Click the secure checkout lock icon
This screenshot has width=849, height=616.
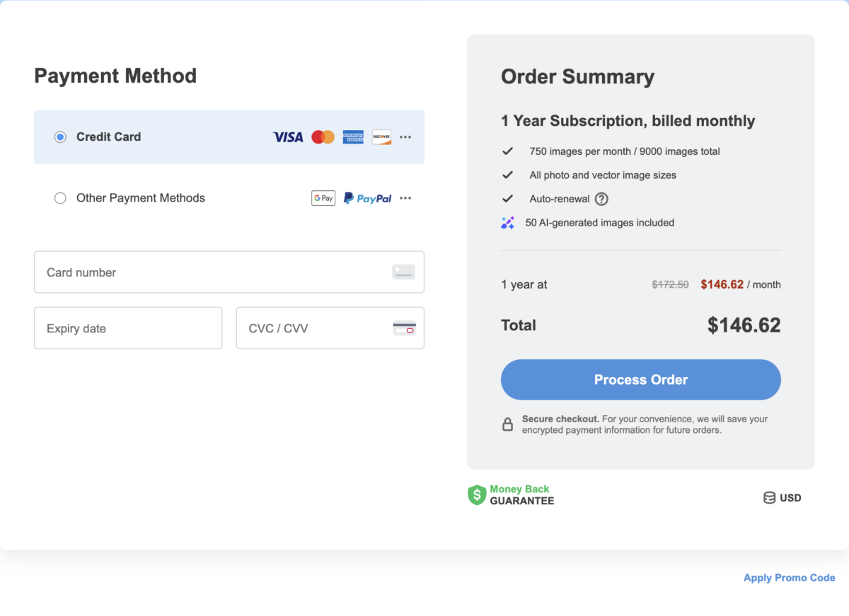coord(507,424)
